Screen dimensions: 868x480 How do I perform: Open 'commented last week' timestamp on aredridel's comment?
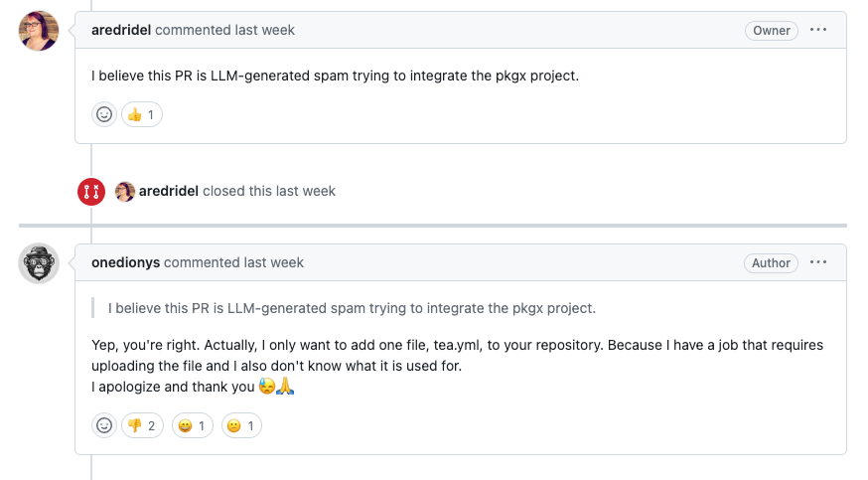click(x=265, y=30)
